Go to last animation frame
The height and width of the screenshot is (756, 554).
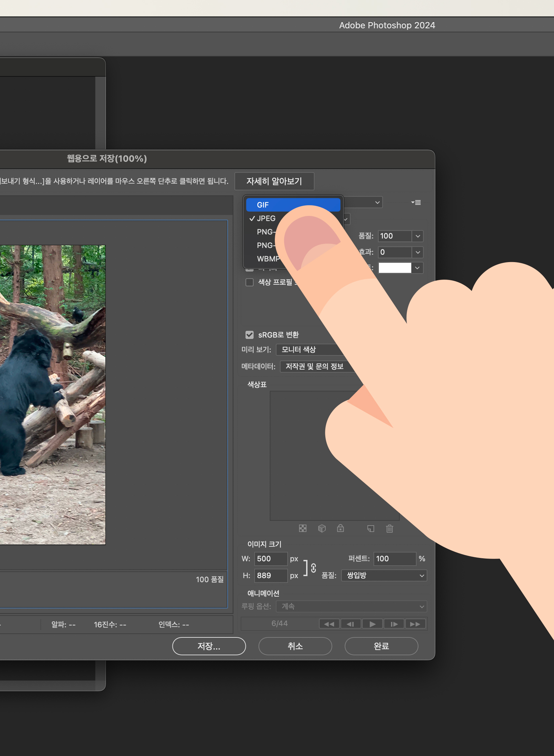click(x=415, y=624)
